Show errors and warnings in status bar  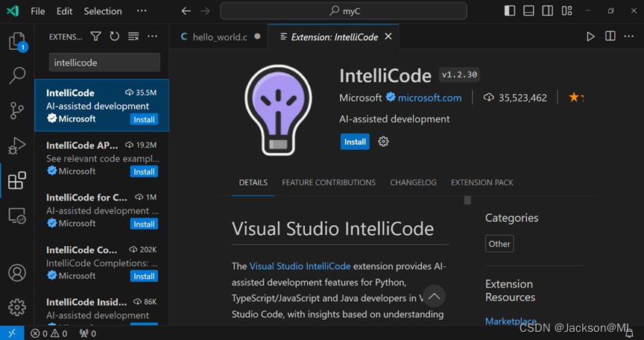click(x=49, y=333)
